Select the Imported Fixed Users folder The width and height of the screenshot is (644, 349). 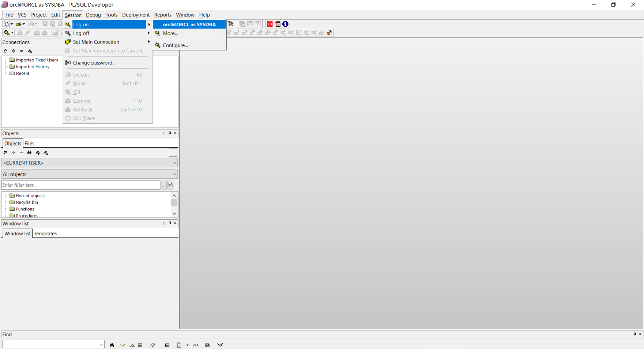(37, 60)
